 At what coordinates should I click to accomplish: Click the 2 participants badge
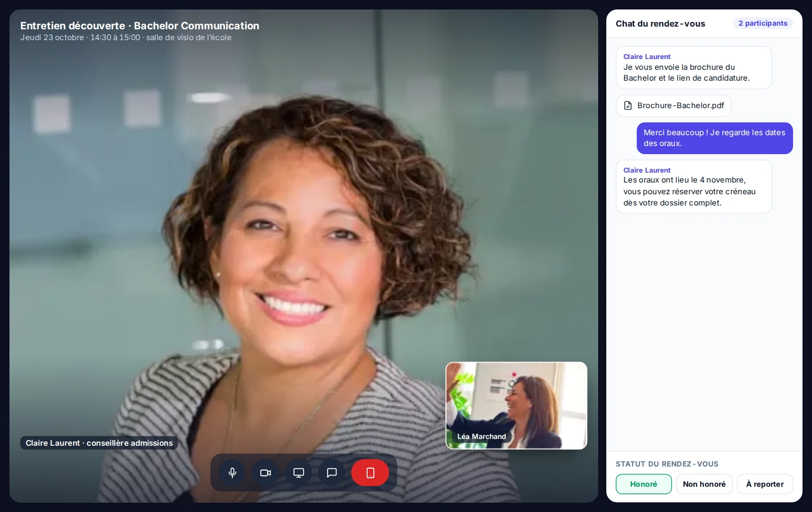[x=763, y=23]
